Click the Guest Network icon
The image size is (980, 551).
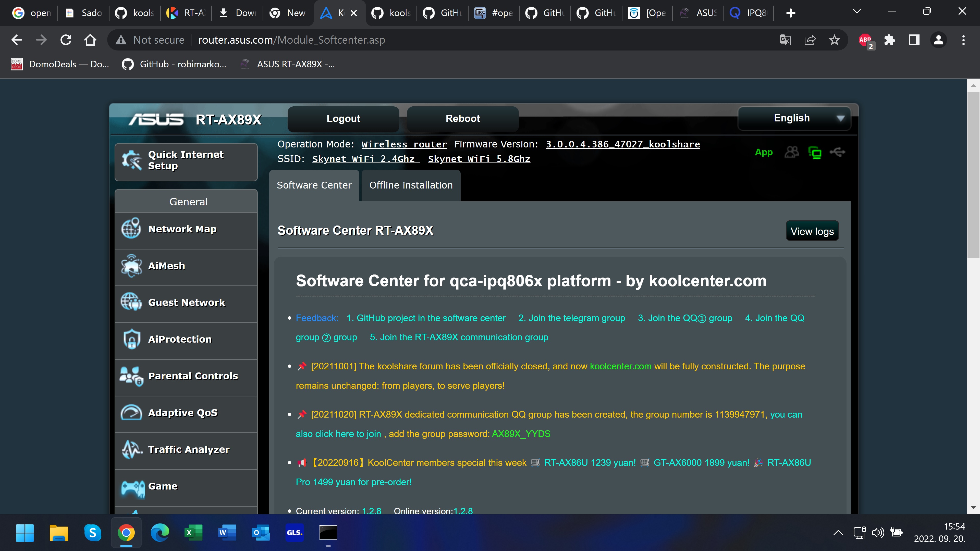pos(131,302)
